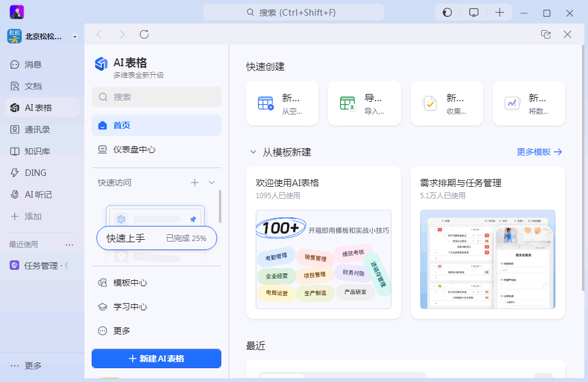Click 已完成 25% progress indicator
The height and width of the screenshot is (382, 588).
pyautogui.click(x=186, y=238)
